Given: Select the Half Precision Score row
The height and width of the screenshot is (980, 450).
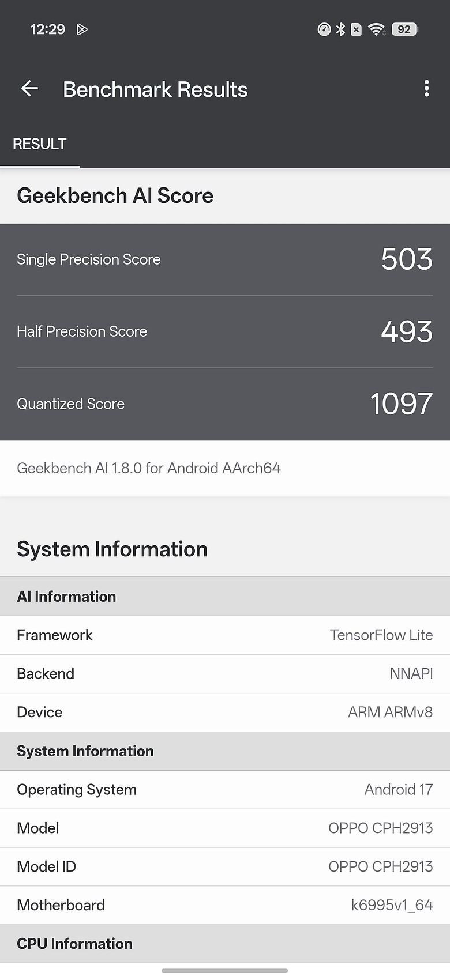Looking at the screenshot, I should [225, 331].
